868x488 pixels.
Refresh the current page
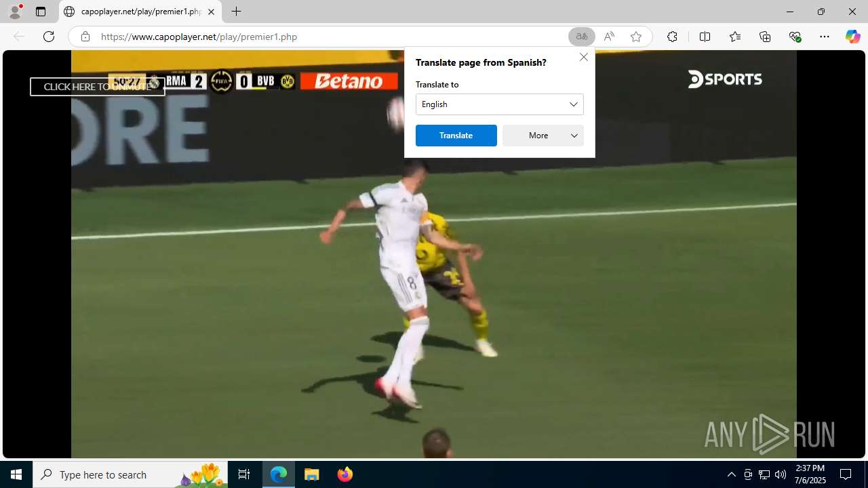point(49,37)
